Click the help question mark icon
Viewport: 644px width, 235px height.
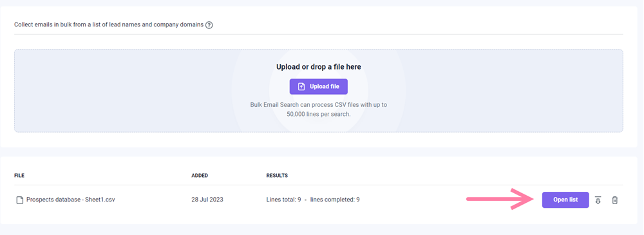click(209, 25)
